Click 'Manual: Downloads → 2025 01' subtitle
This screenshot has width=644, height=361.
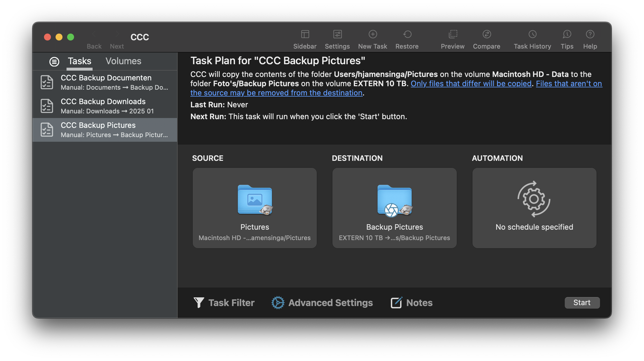[107, 111]
